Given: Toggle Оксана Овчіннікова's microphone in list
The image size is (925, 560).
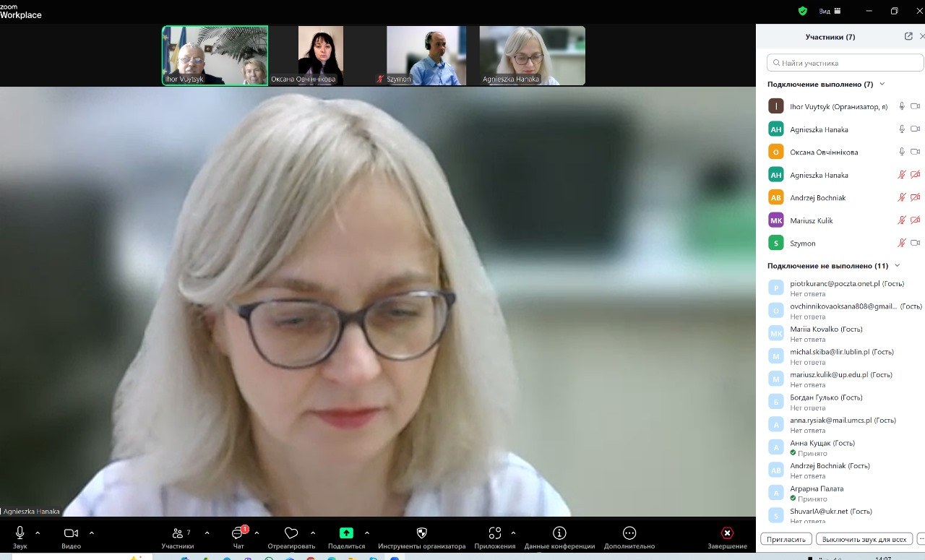Looking at the screenshot, I should point(901,152).
